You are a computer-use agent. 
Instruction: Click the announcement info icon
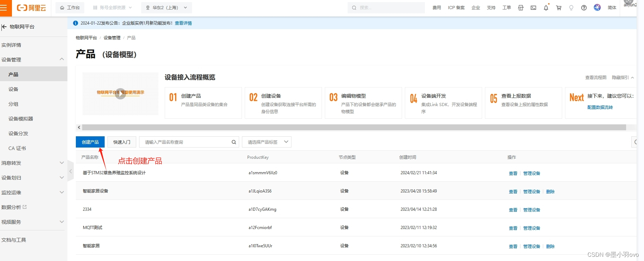click(x=75, y=23)
